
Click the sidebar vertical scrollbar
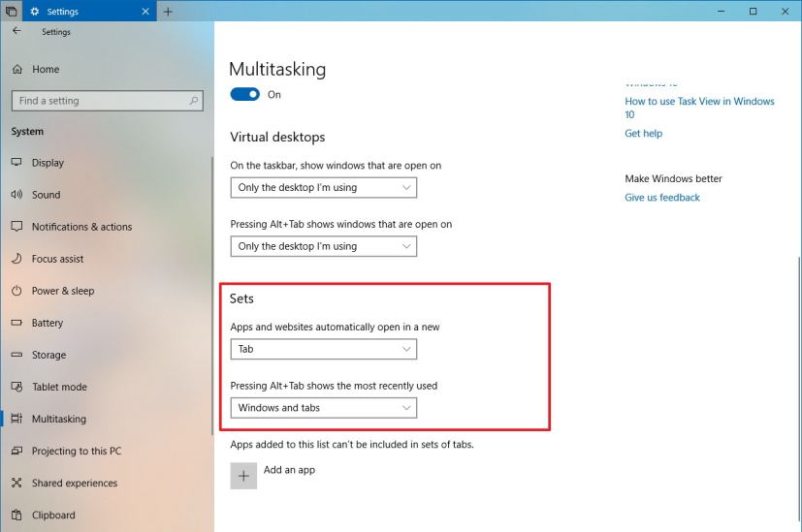pyautogui.click(x=212, y=296)
